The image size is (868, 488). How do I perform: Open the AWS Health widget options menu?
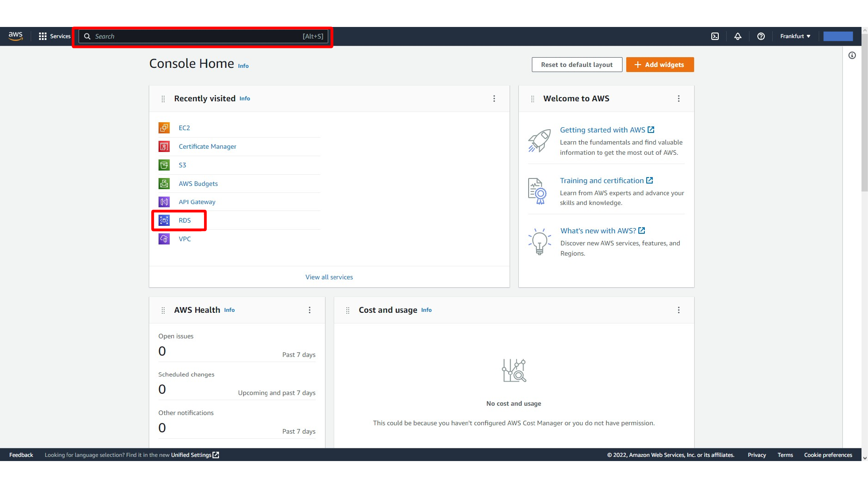tap(309, 310)
